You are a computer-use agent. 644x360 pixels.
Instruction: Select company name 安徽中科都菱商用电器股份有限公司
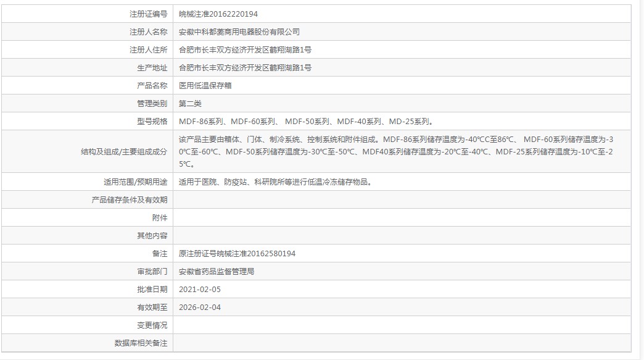tap(239, 32)
